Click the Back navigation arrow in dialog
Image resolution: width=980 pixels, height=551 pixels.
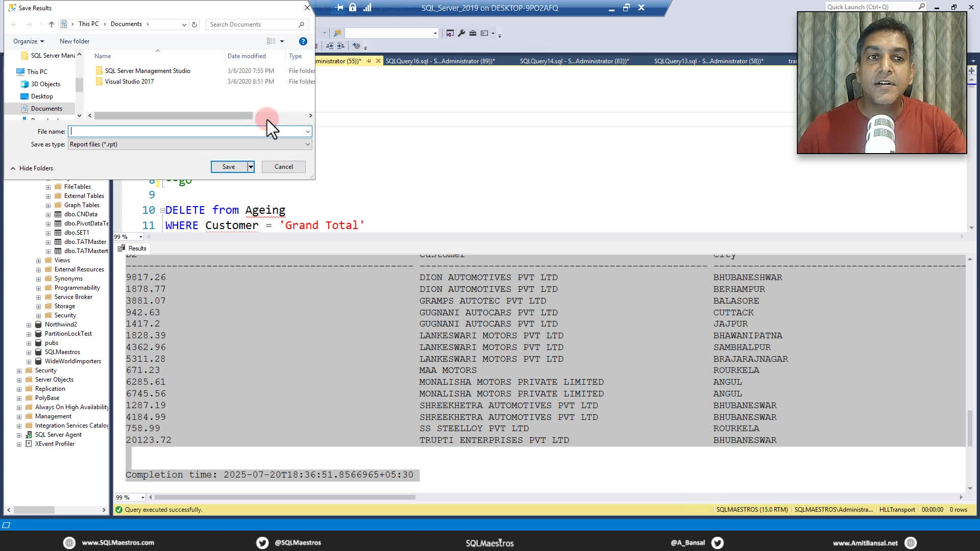(14, 24)
